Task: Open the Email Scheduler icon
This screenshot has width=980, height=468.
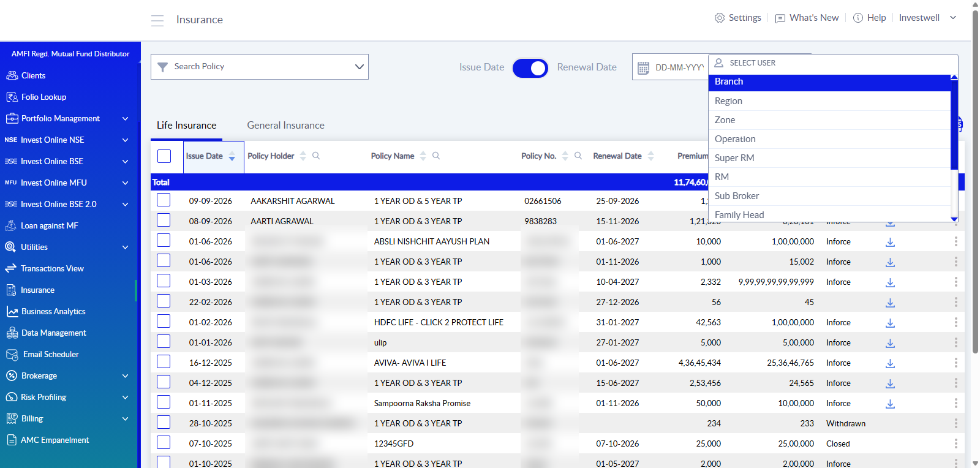Action: (12, 354)
